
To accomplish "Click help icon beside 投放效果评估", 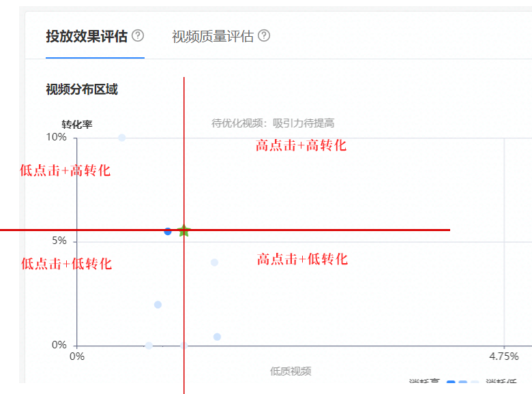I will [138, 35].
